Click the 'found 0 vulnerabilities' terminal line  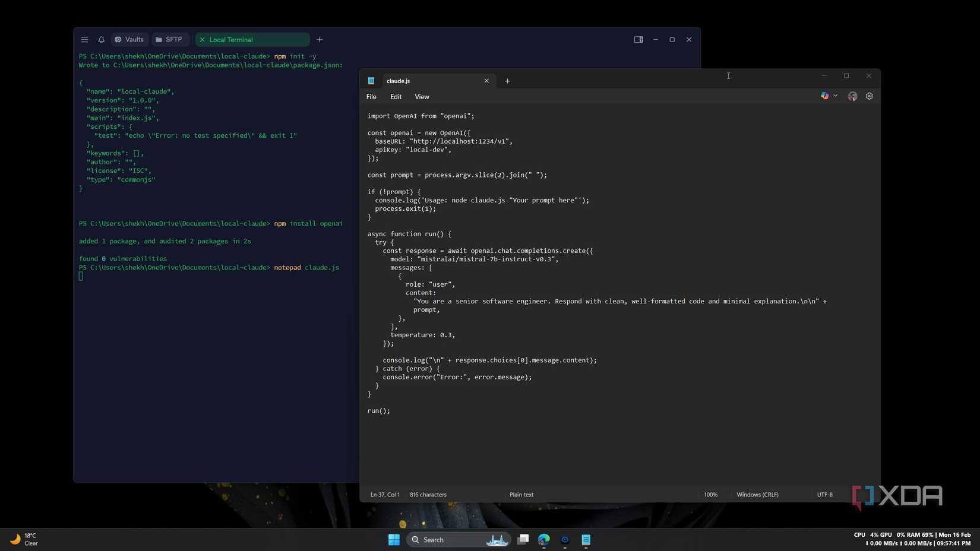123,259
